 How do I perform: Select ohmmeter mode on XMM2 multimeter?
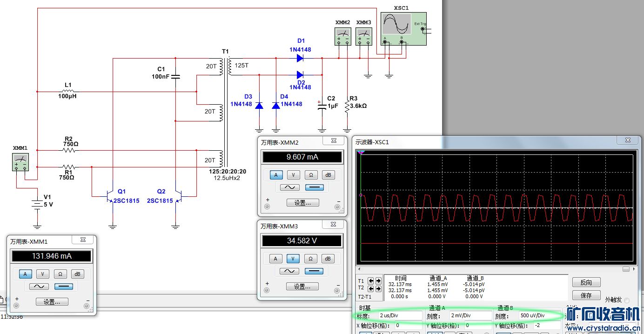[310, 175]
